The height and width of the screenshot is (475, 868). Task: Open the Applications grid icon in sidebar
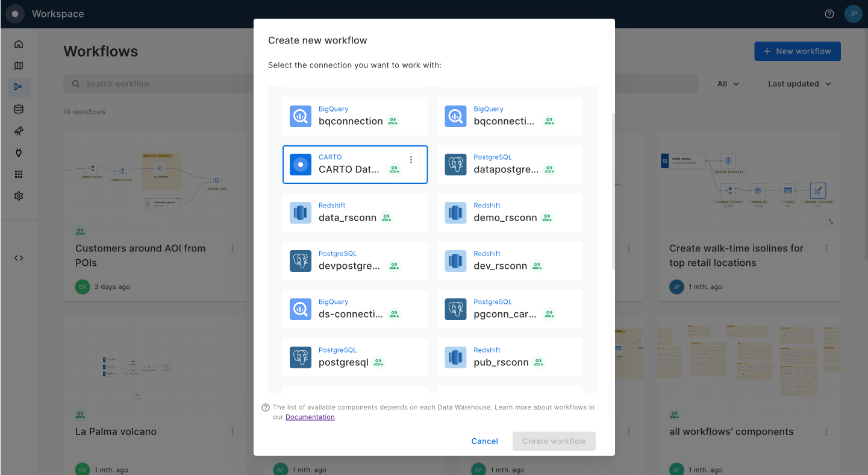coord(19,174)
